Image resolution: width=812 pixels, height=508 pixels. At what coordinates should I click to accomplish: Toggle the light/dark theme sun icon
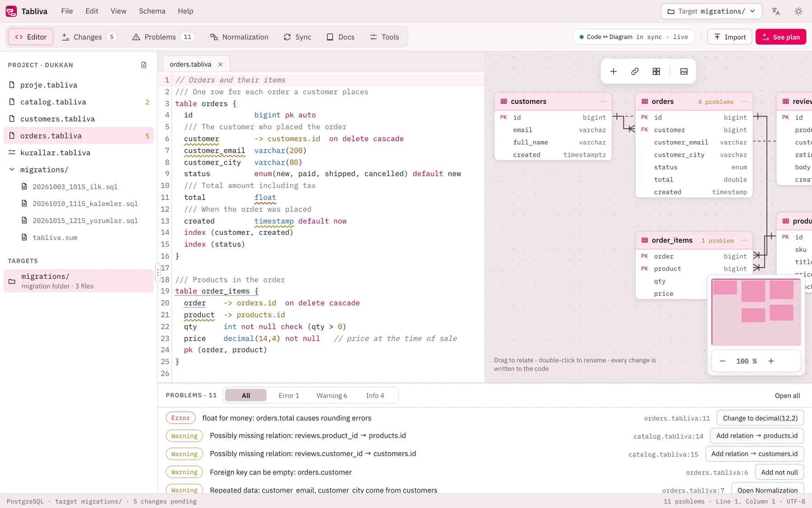(x=798, y=11)
